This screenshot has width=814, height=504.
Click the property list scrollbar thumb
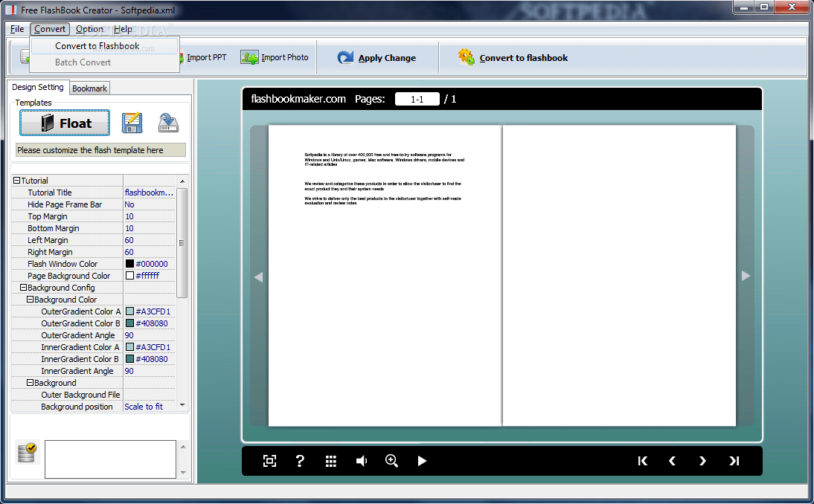(182, 242)
